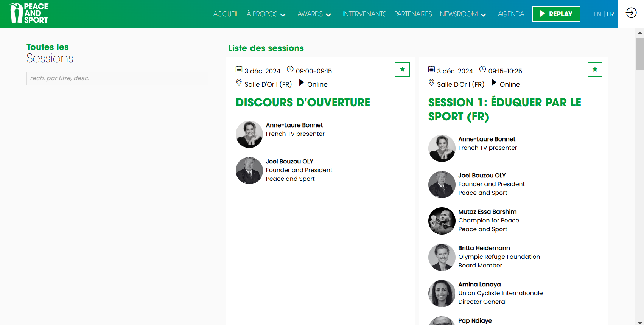Click clock icon next to 09:00-09:15
The width and height of the screenshot is (644, 325).
point(290,69)
